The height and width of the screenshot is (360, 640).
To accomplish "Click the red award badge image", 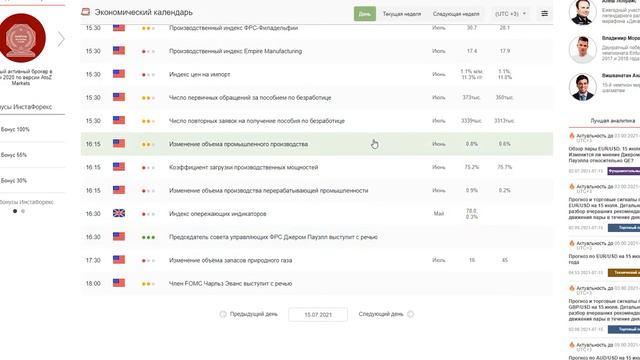I will point(22,37).
